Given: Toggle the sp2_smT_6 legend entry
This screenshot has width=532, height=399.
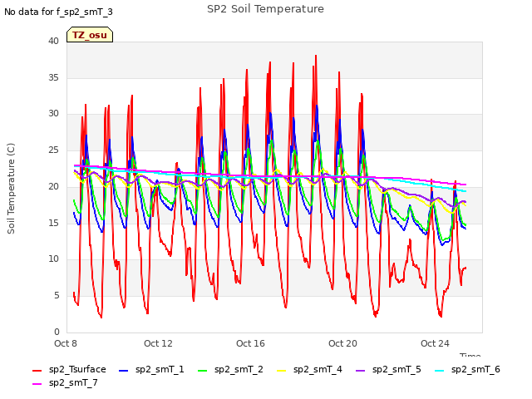Looking at the screenshot, I should point(467,369).
